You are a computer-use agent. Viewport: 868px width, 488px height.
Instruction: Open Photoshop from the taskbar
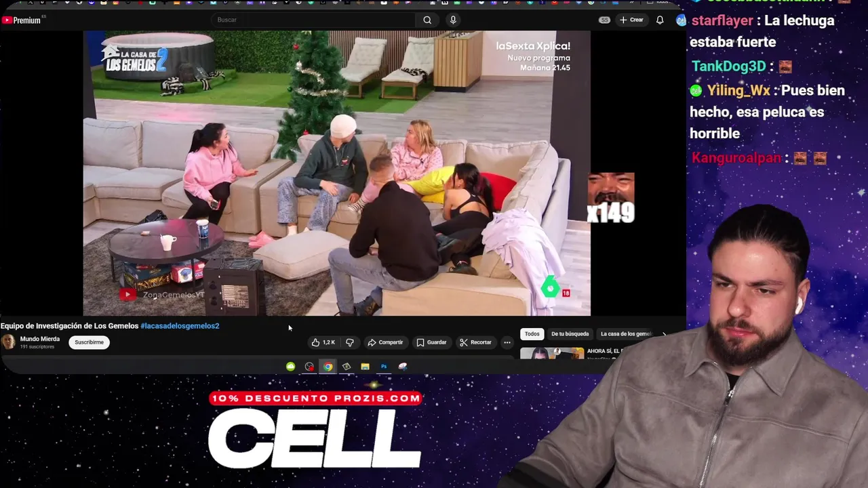tap(384, 367)
